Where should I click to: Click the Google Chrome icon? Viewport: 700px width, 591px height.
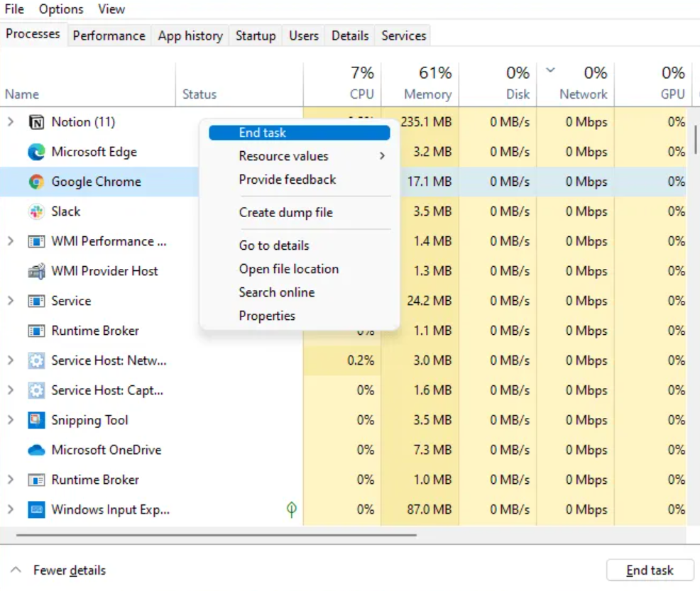click(36, 182)
